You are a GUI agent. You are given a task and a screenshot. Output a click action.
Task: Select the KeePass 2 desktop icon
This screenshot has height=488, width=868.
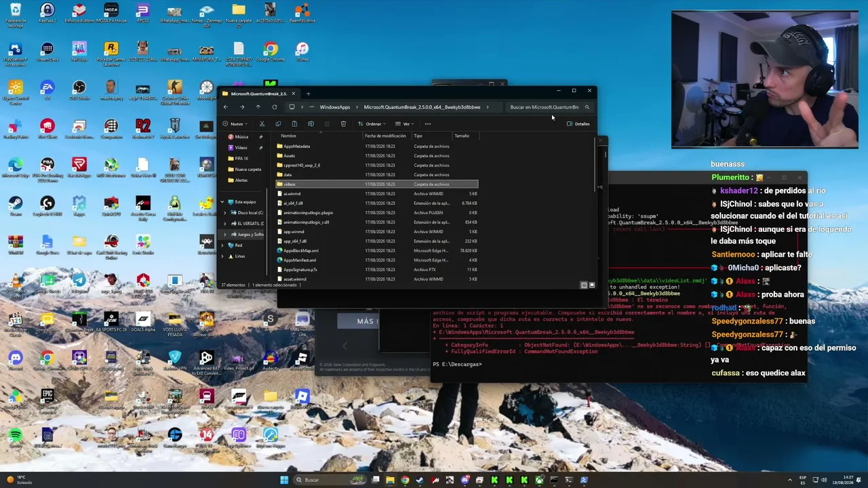(47, 14)
